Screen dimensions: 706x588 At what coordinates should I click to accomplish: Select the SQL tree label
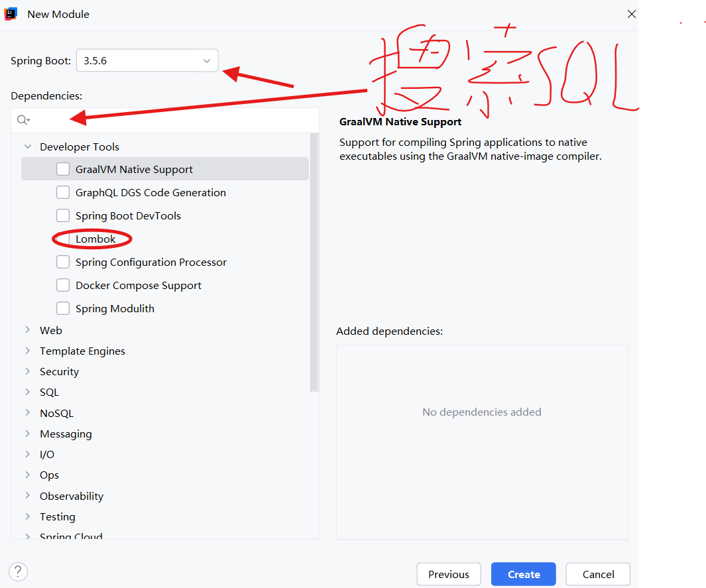click(x=49, y=392)
